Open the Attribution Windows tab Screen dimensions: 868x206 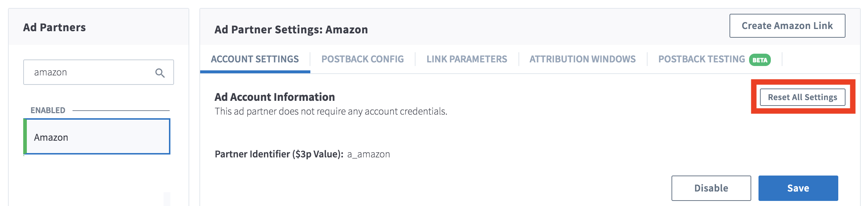point(582,59)
